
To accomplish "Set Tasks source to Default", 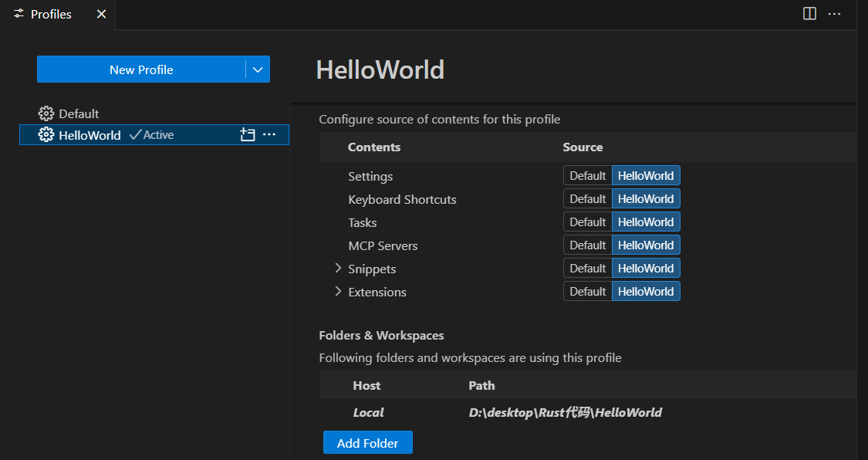I will pyautogui.click(x=587, y=222).
